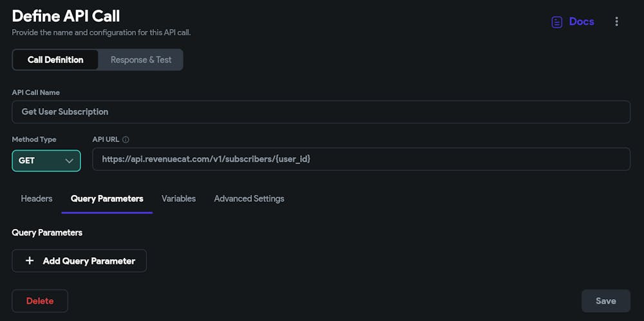
Task: Open the Headers tab
Action: tap(37, 198)
